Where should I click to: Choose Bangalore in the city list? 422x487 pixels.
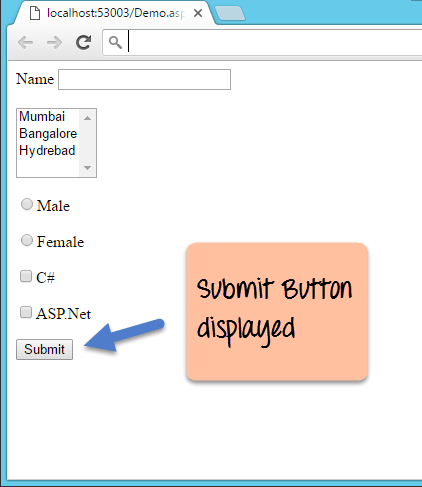point(48,134)
